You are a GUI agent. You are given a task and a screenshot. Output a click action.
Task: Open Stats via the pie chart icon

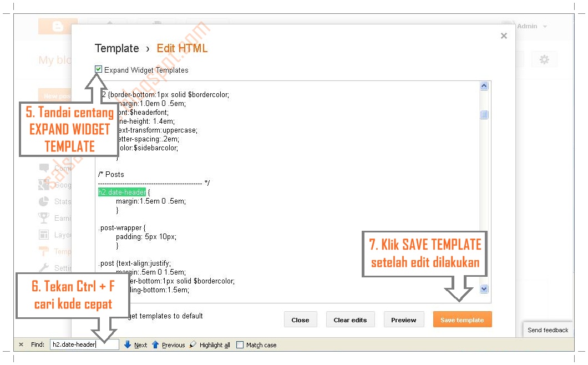[x=44, y=201]
